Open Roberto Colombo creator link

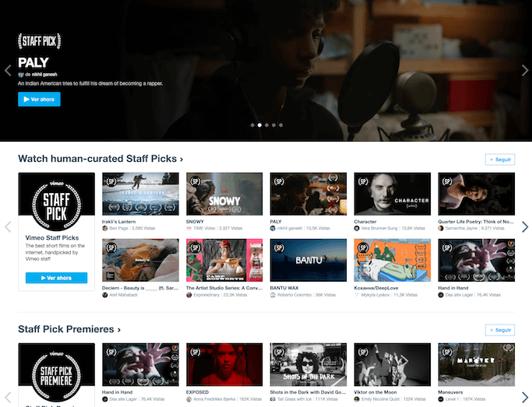click(294, 295)
